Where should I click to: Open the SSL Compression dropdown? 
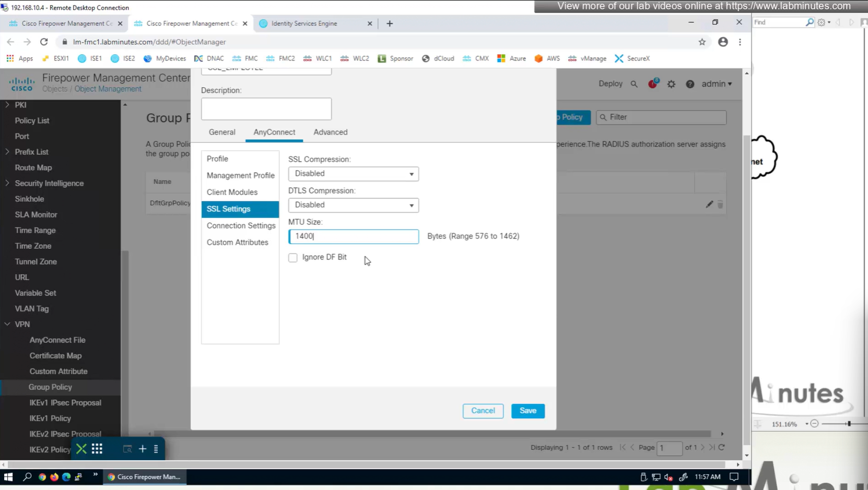pos(353,174)
